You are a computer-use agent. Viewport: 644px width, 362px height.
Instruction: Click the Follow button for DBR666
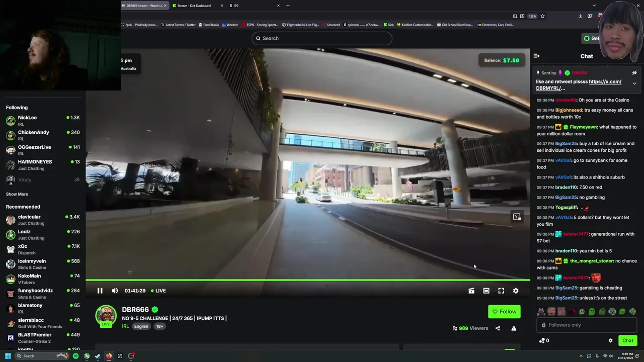tap(504, 312)
